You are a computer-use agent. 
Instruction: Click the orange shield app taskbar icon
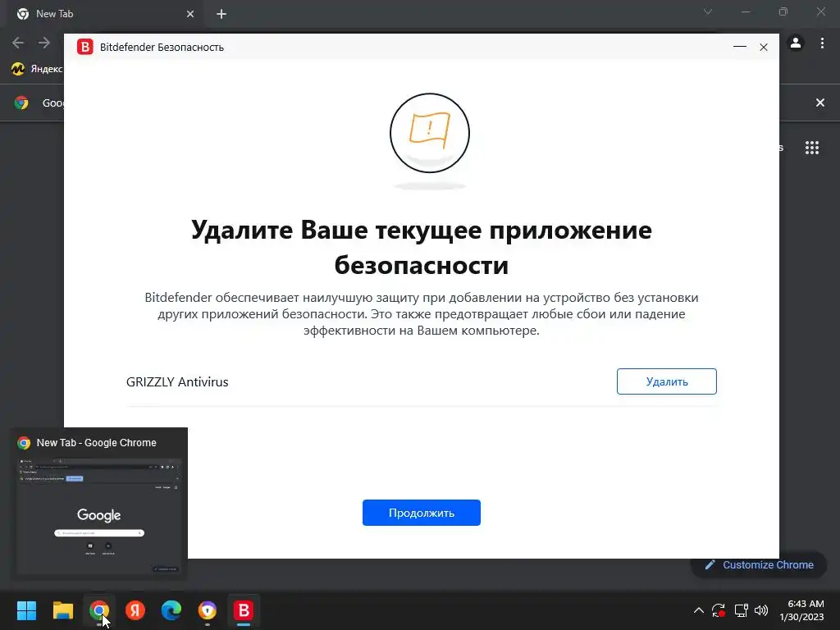tap(208, 610)
